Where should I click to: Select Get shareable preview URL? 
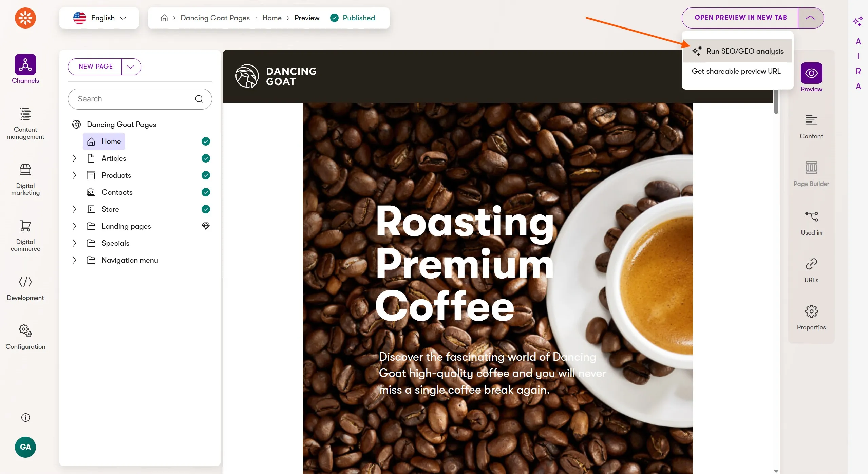[x=736, y=71]
